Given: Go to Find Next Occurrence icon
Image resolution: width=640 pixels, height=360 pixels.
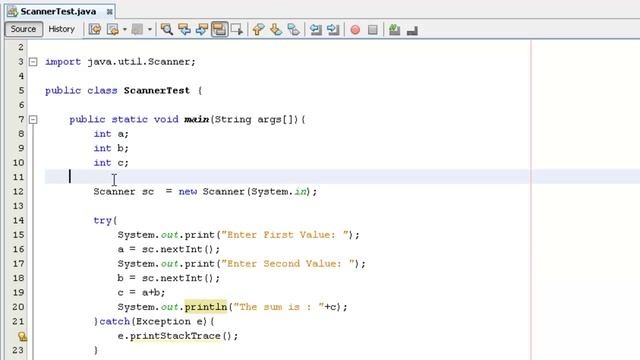Looking at the screenshot, I should click(202, 29).
